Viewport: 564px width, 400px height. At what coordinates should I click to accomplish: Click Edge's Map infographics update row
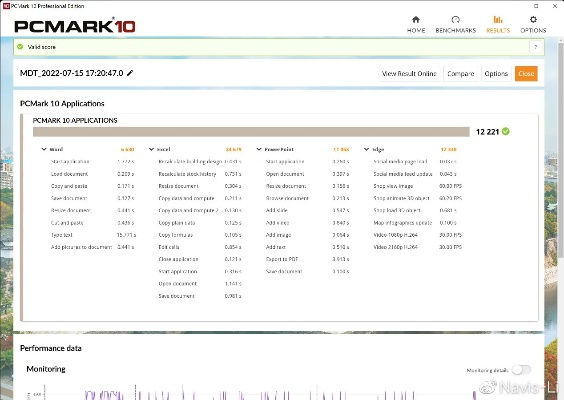[x=415, y=223]
